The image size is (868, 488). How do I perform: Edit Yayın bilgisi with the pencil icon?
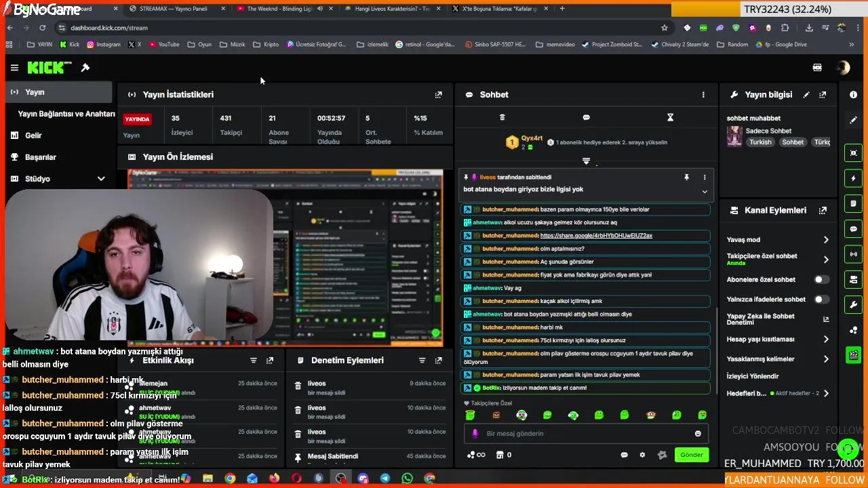click(x=806, y=95)
